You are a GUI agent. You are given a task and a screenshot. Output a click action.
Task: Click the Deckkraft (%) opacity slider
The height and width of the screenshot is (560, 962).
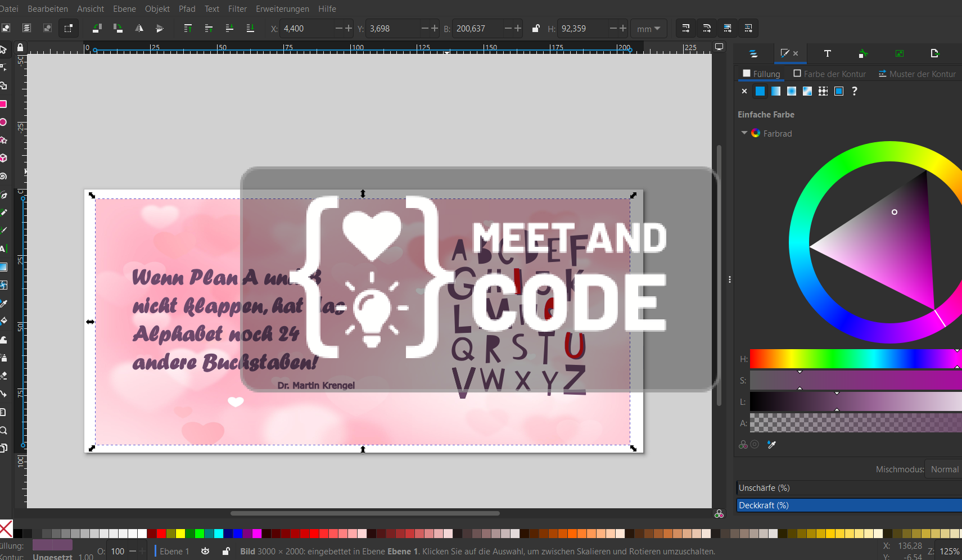pos(850,505)
